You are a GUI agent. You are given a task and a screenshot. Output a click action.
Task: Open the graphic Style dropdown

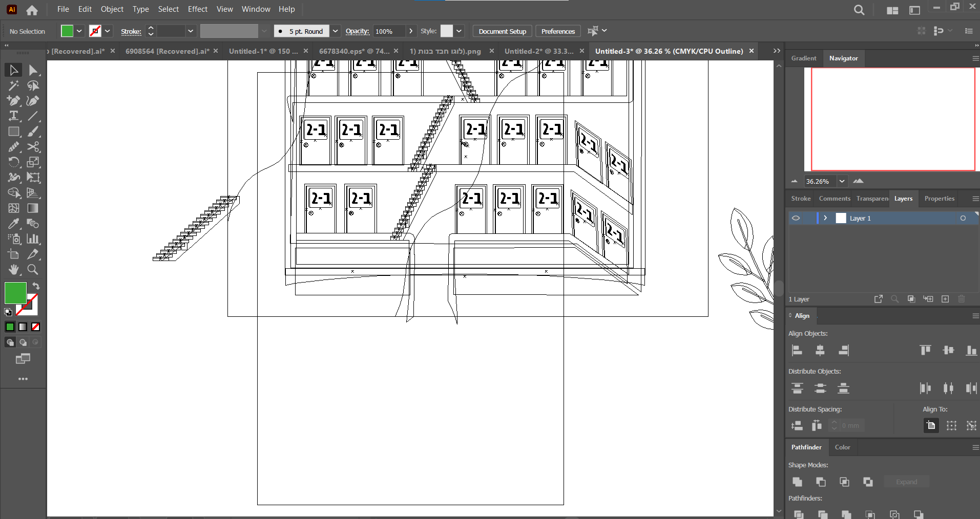coord(459,31)
